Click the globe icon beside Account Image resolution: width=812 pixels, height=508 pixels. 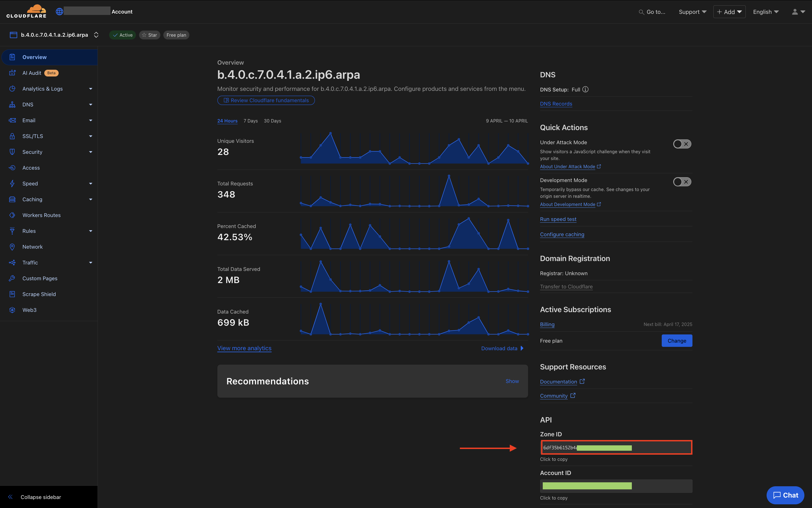tap(59, 11)
